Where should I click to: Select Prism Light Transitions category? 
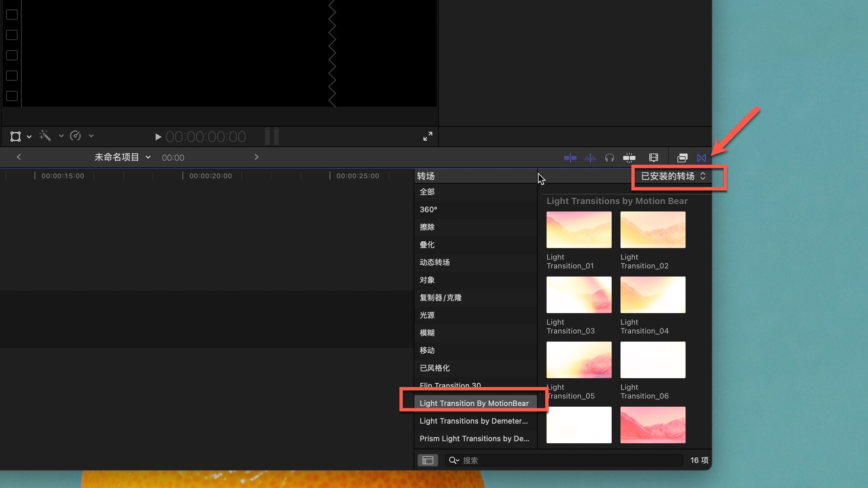coord(476,438)
